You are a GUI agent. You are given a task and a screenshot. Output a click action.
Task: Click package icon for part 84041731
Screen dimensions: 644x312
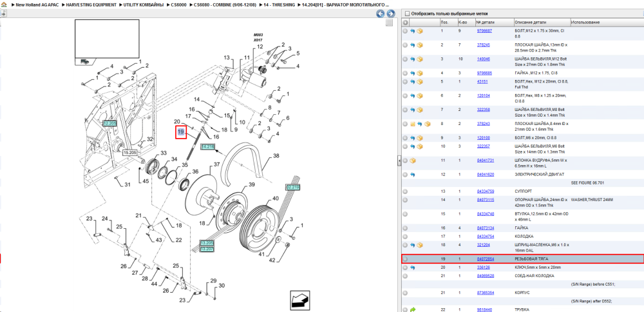(413, 161)
